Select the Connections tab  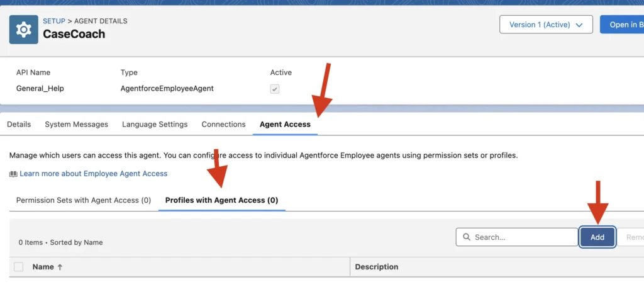click(223, 125)
